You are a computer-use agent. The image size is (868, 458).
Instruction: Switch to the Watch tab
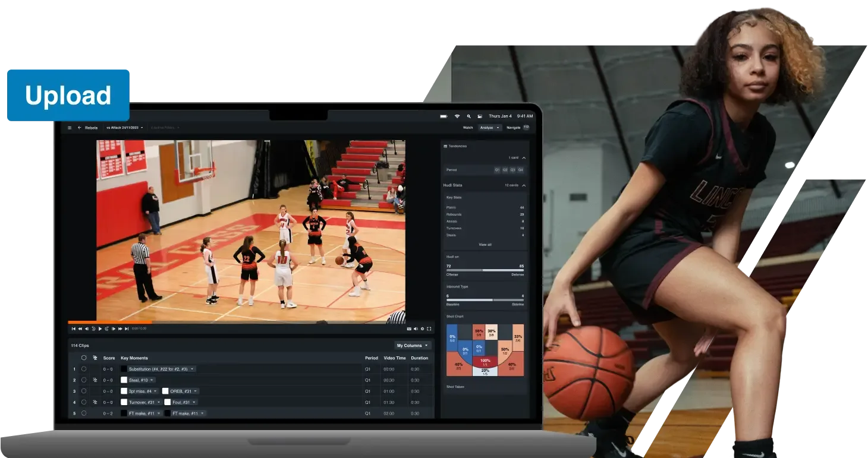[468, 127]
